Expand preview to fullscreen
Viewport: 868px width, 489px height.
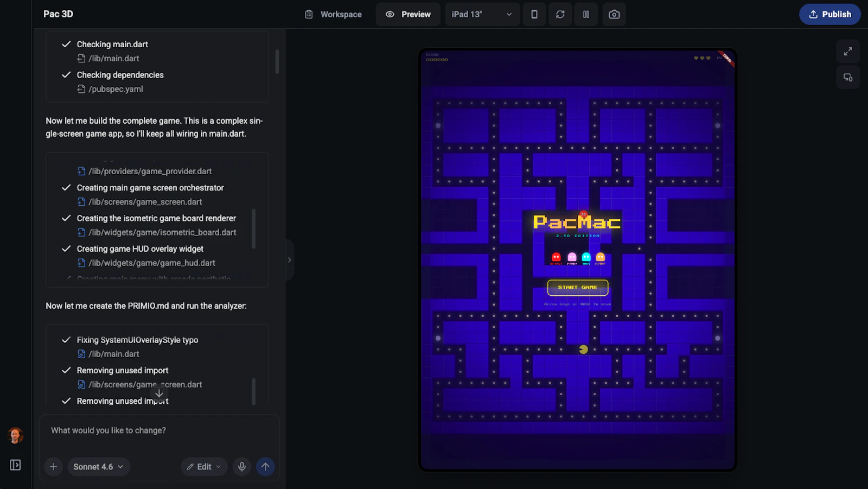click(848, 52)
